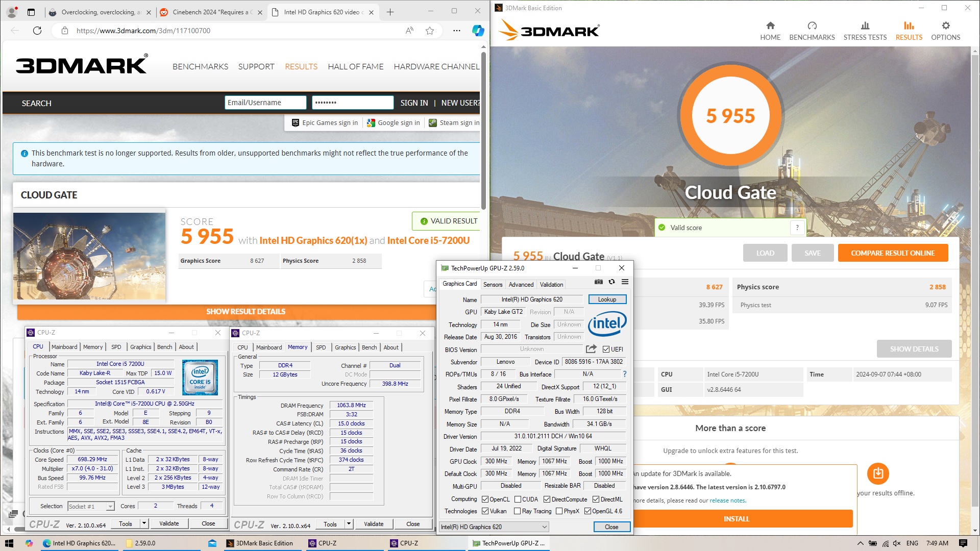The width and height of the screenshot is (980, 551).
Task: Switch to Advanced tab in GPU-Z
Action: [521, 285]
